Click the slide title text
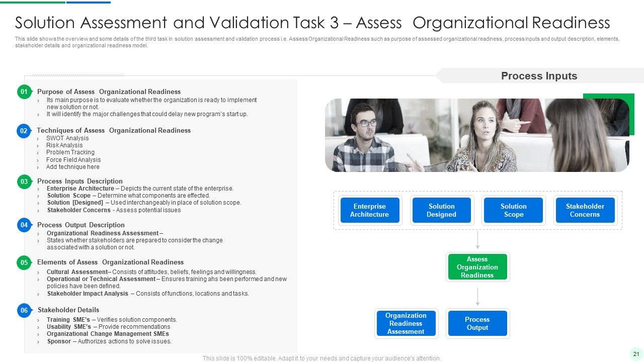This screenshot has width=644, height=362. click(312, 23)
